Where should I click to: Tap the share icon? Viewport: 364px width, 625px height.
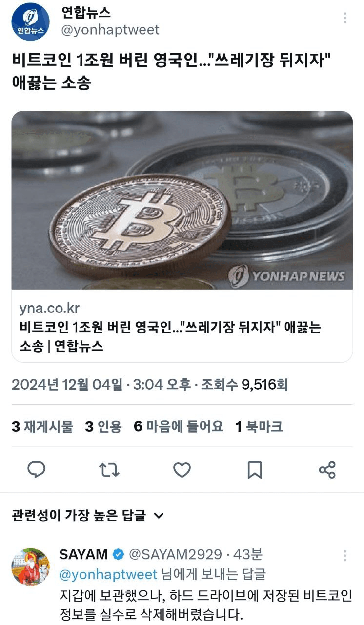point(327,470)
